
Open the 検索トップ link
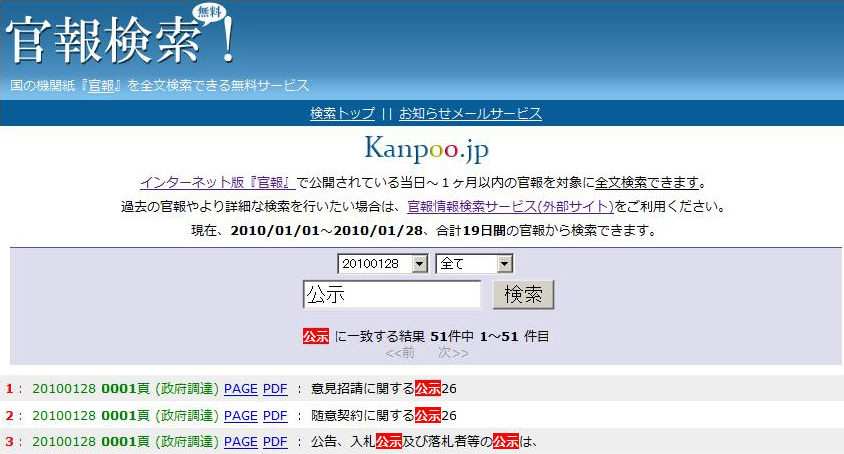342,114
